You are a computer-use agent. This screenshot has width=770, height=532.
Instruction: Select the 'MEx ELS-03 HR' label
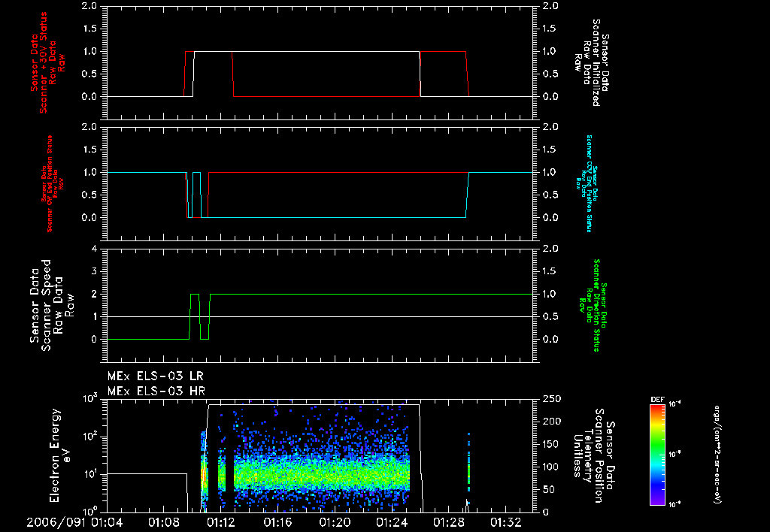pyautogui.click(x=156, y=391)
